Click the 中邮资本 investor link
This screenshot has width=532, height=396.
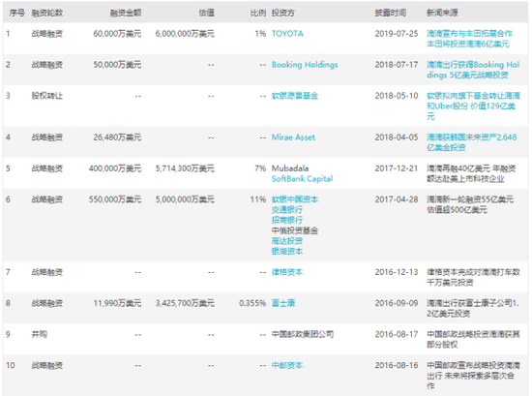286,365
